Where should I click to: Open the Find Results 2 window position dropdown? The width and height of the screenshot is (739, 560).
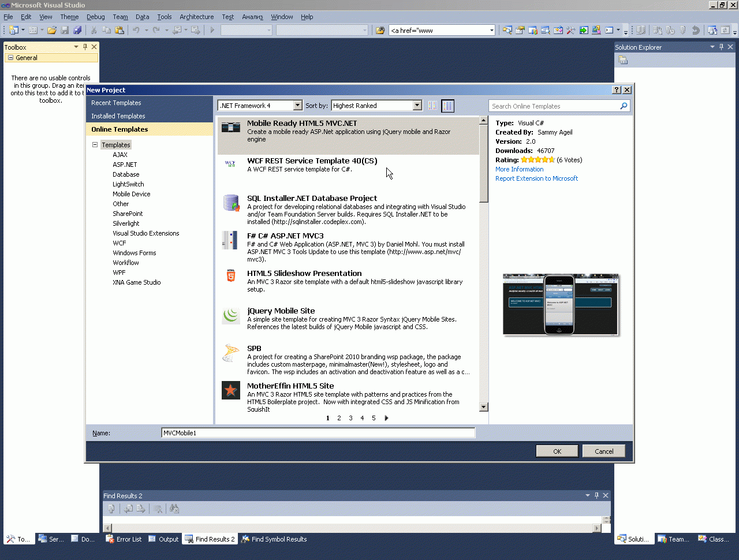587,495
